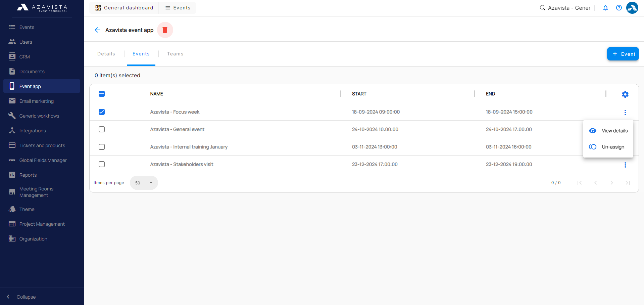The height and width of the screenshot is (305, 644).
Task: Open Organization in the sidebar
Action: point(42,239)
